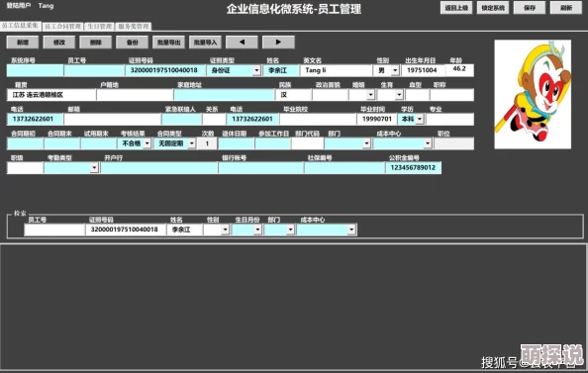Click the 修改 button
This screenshot has width=588, height=373.
click(59, 42)
